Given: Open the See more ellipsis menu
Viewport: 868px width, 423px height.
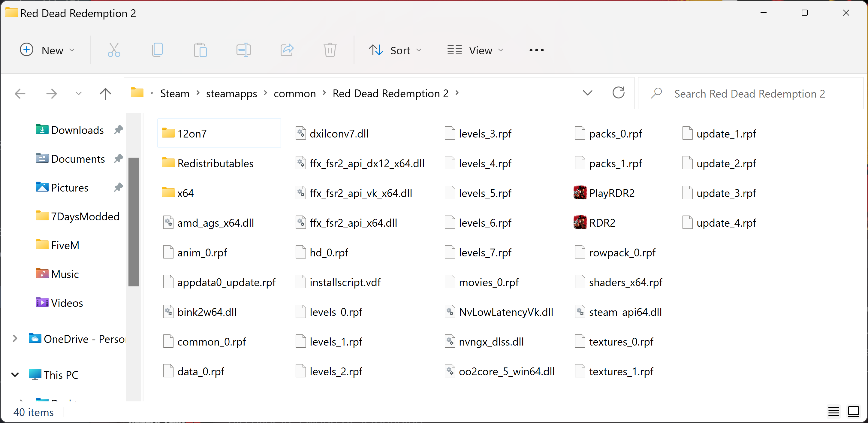Looking at the screenshot, I should [x=536, y=50].
